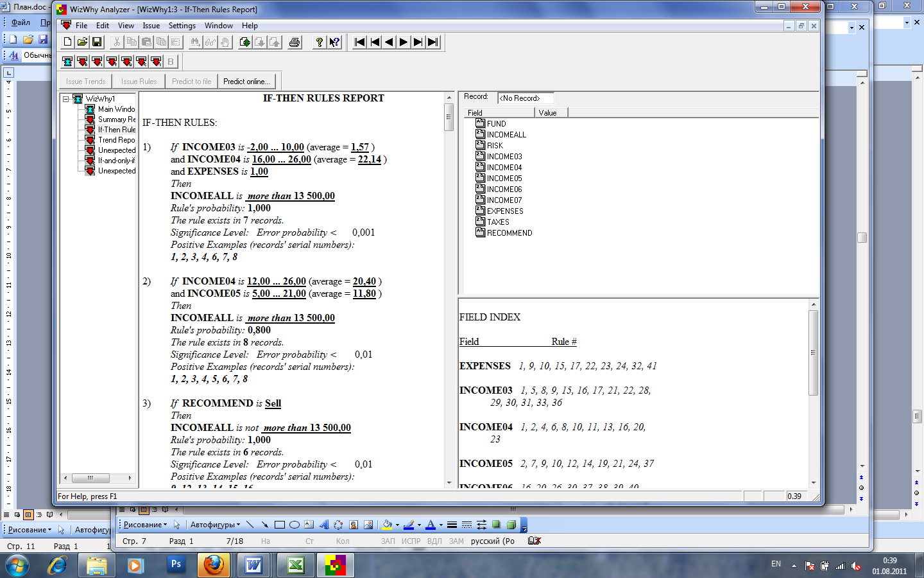This screenshot has height=578, width=924.
Task: Click the rules report scroll down arrow
Action: point(449,482)
